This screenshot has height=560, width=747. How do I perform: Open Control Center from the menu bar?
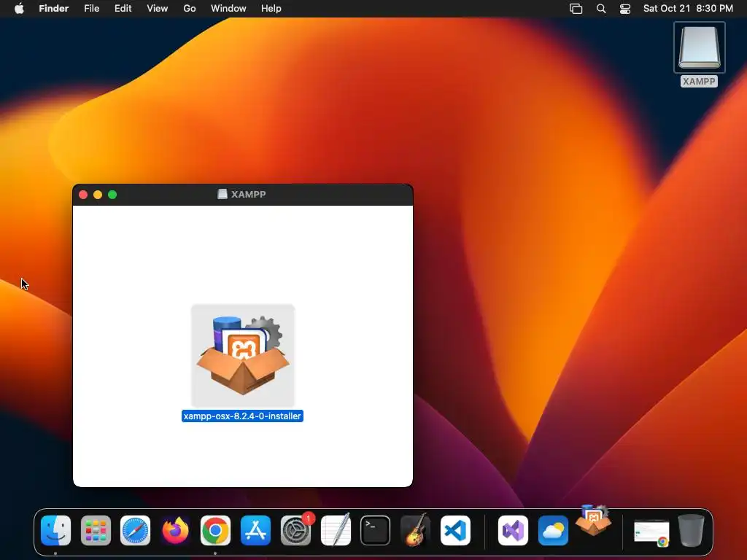[625, 9]
